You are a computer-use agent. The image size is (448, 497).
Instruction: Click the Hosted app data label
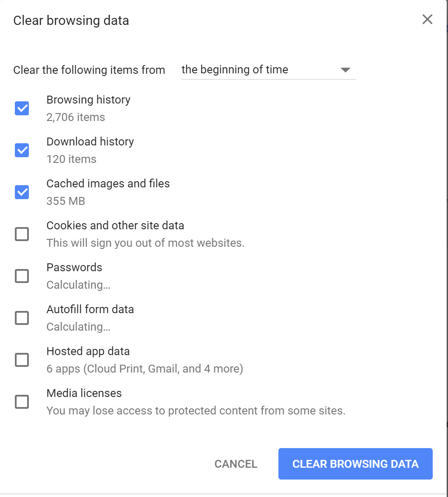(88, 351)
